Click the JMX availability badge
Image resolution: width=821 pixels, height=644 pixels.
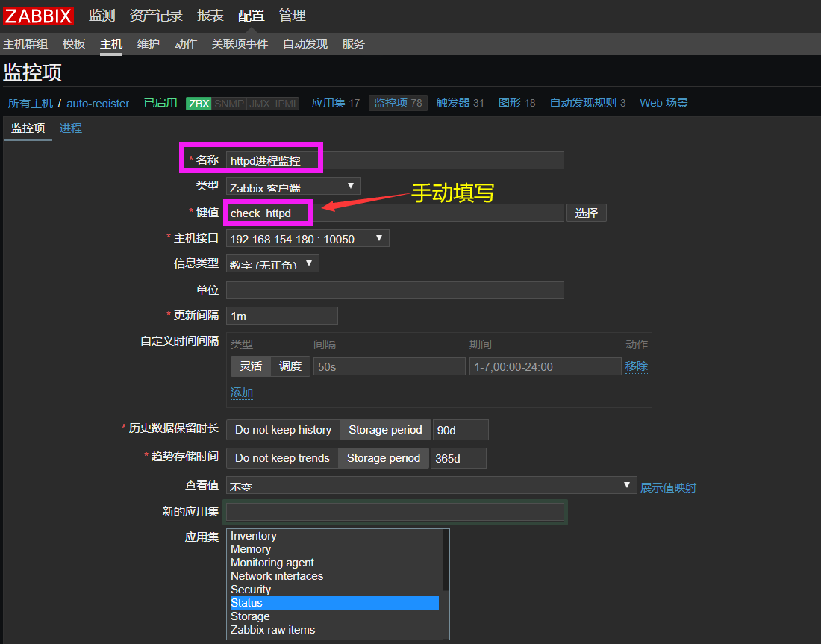[x=260, y=104]
